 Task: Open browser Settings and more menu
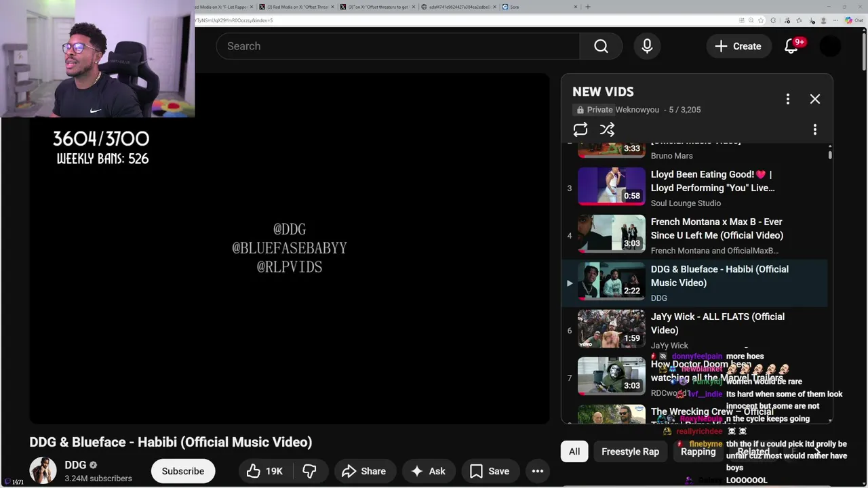click(835, 20)
